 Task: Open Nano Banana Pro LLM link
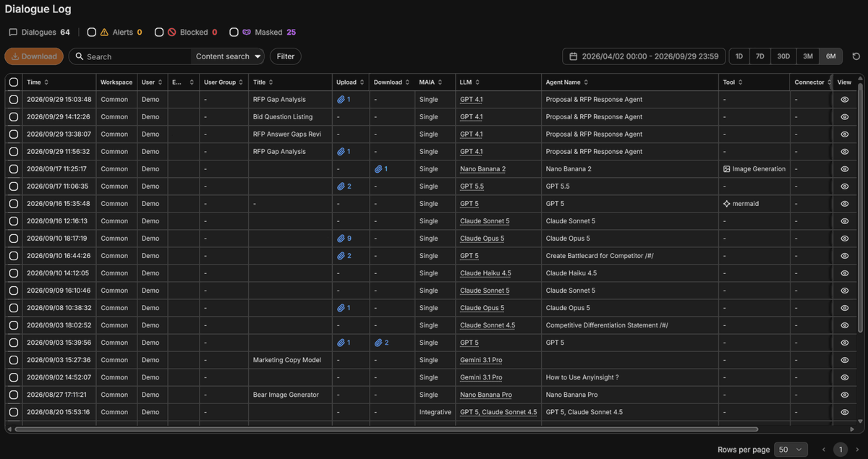click(486, 395)
